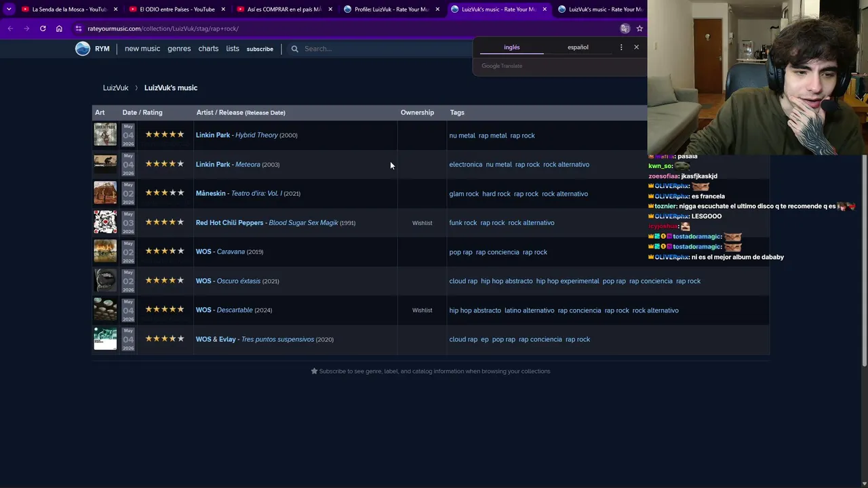Click the Date / Rating column header
The height and width of the screenshot is (488, 868).
tap(142, 113)
